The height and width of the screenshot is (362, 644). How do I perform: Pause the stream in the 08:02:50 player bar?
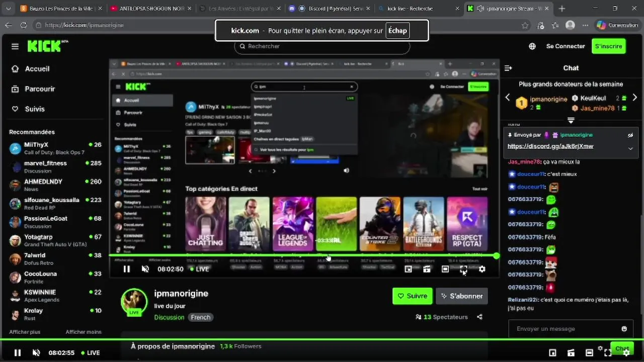pos(127,269)
